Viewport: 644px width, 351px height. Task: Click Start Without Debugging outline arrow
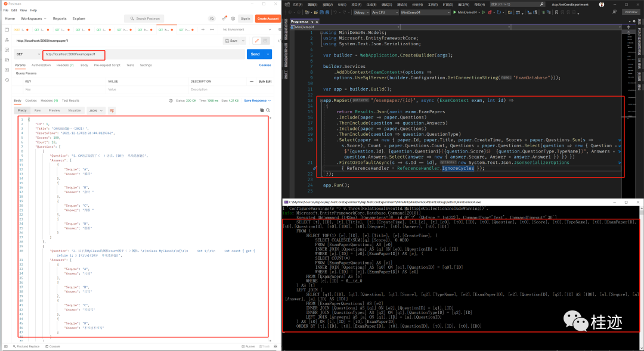coord(484,13)
